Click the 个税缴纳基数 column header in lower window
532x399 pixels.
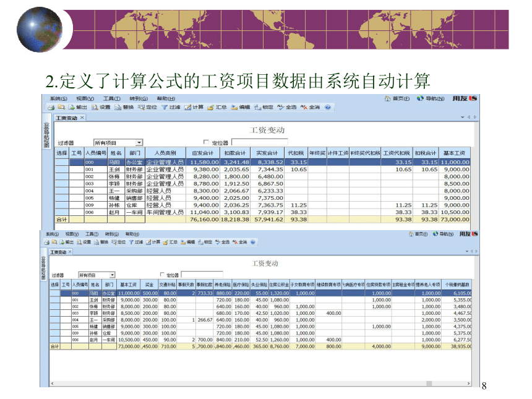click(x=457, y=285)
